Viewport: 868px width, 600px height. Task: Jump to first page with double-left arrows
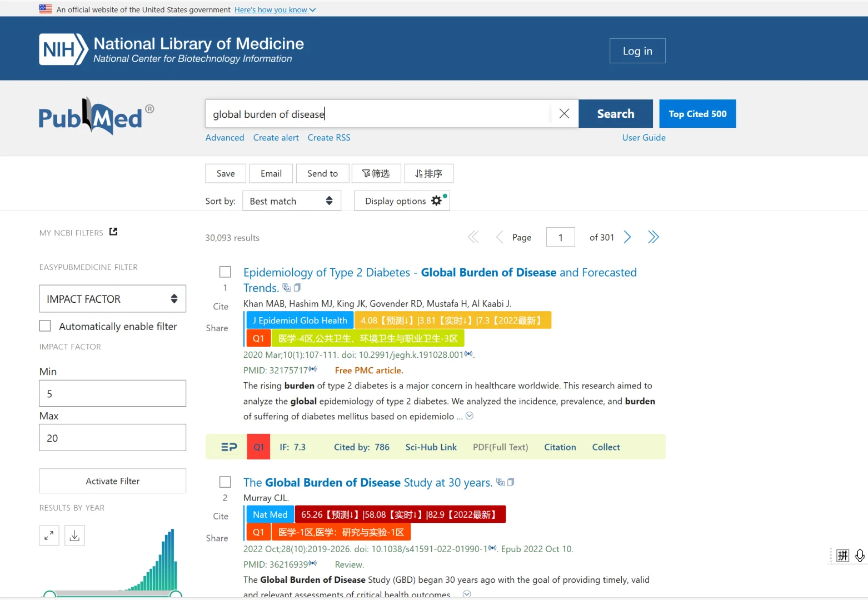point(473,237)
